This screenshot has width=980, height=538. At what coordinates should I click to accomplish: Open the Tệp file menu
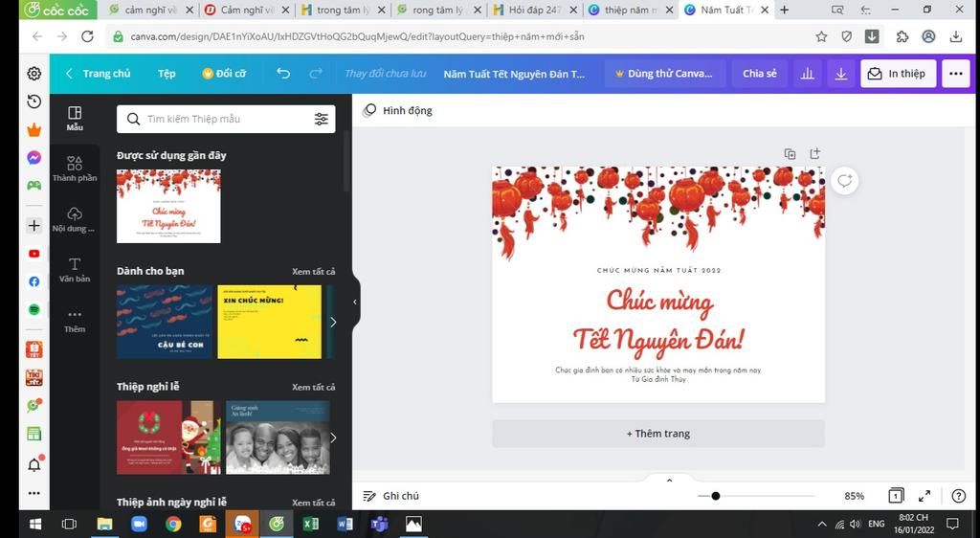pyautogui.click(x=167, y=73)
